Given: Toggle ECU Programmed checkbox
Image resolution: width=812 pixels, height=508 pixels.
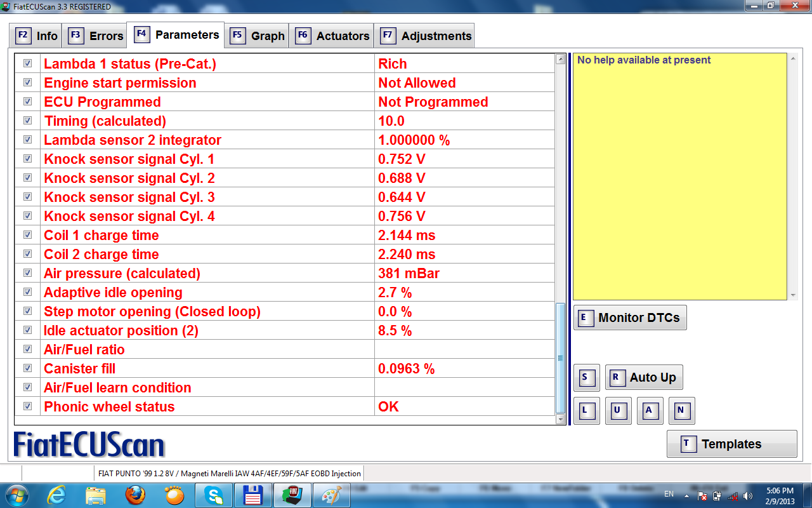Looking at the screenshot, I should pyautogui.click(x=27, y=102).
